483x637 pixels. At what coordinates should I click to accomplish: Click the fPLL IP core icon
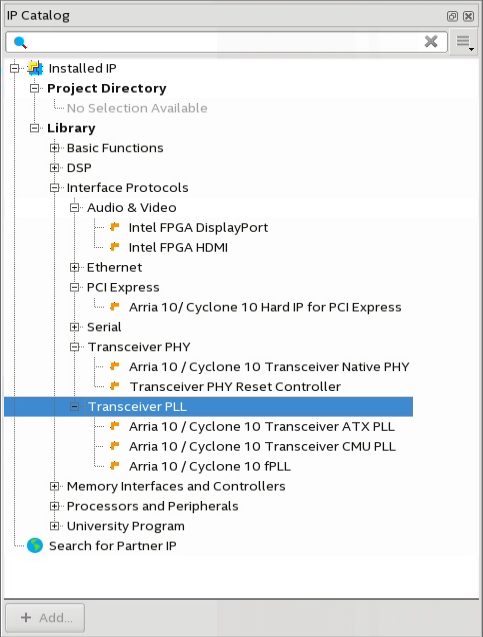coord(115,466)
